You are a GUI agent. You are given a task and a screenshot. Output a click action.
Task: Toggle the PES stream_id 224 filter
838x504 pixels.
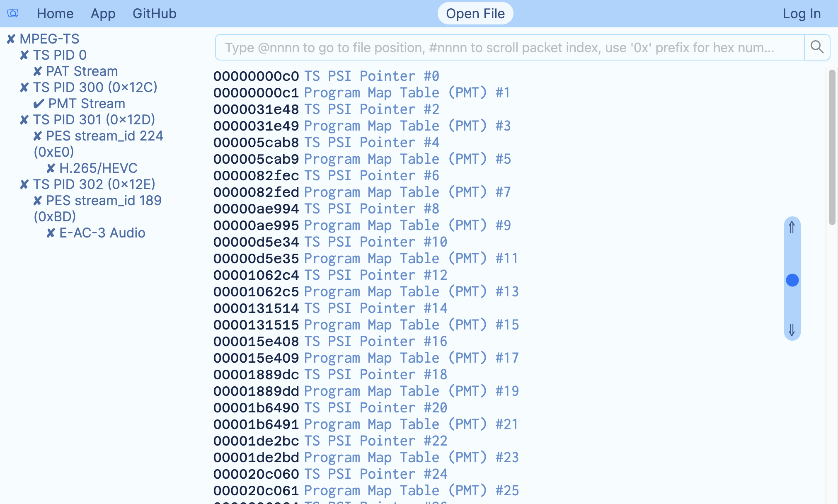point(38,136)
